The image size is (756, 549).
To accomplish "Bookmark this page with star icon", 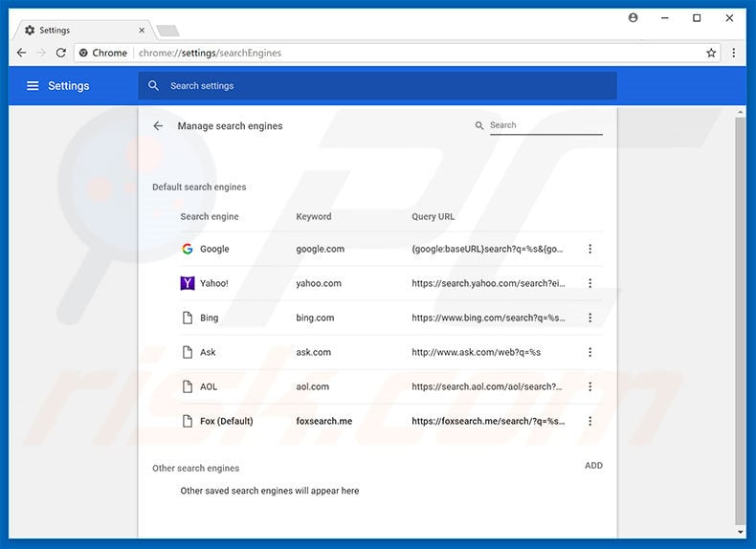I will point(711,53).
